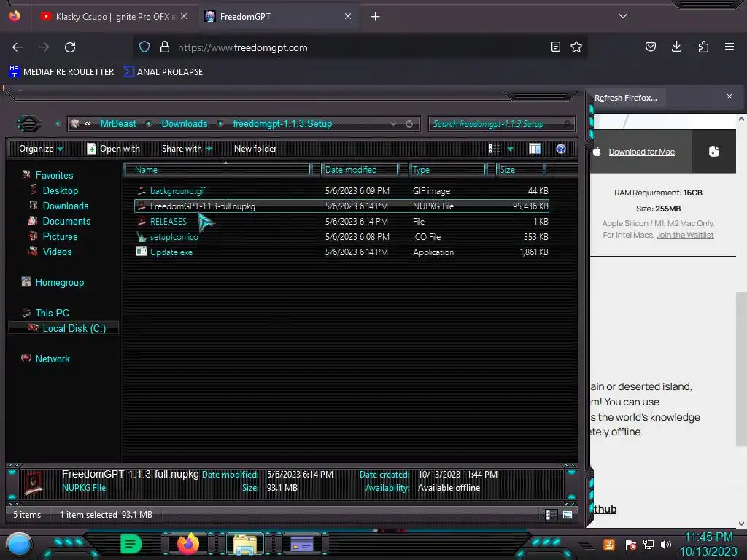Viewport: 747px width, 560px height.
Task: Click the Refresh Firefox... button
Action: (625, 98)
